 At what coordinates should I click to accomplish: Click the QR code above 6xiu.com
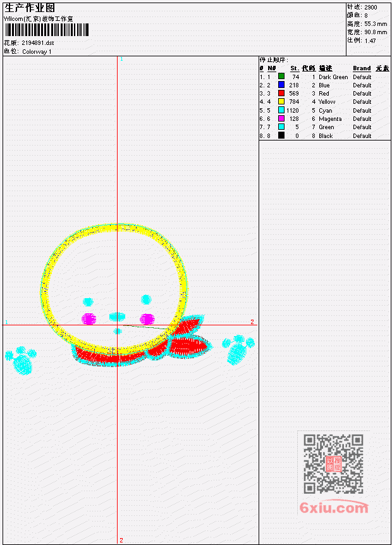click(x=334, y=464)
